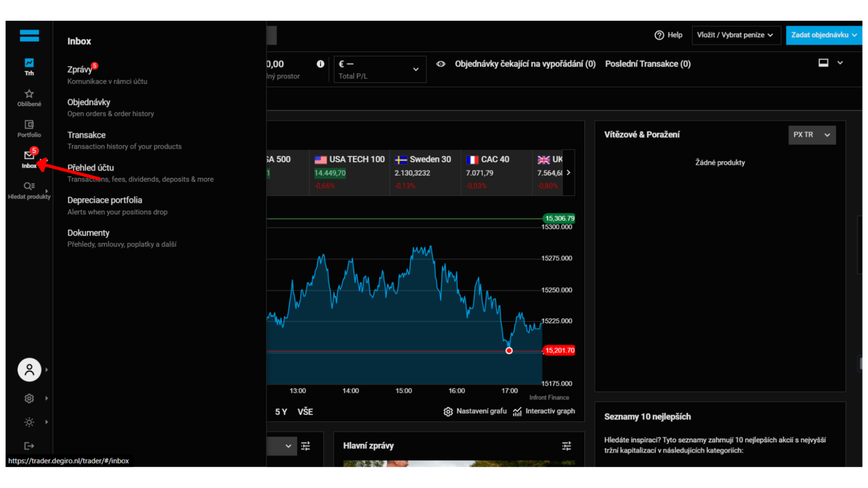Viewport: 868px width, 488px height.
Task: Open the PX TR dropdown
Action: pyautogui.click(x=811, y=135)
